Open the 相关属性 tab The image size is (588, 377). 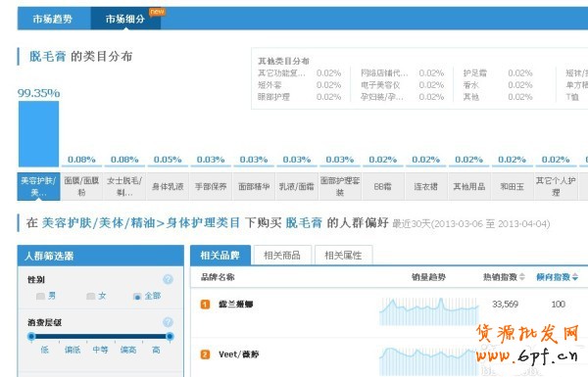click(x=343, y=256)
